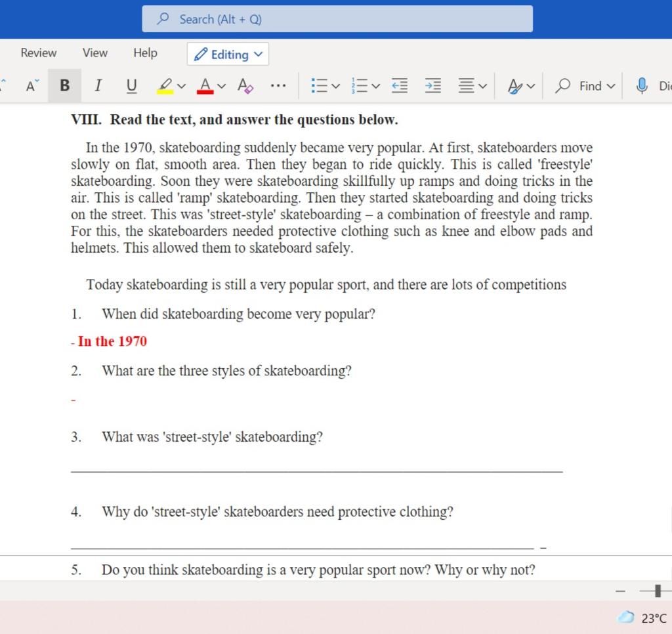
Task: Click red dash answer line under question 2
Action: click(73, 400)
